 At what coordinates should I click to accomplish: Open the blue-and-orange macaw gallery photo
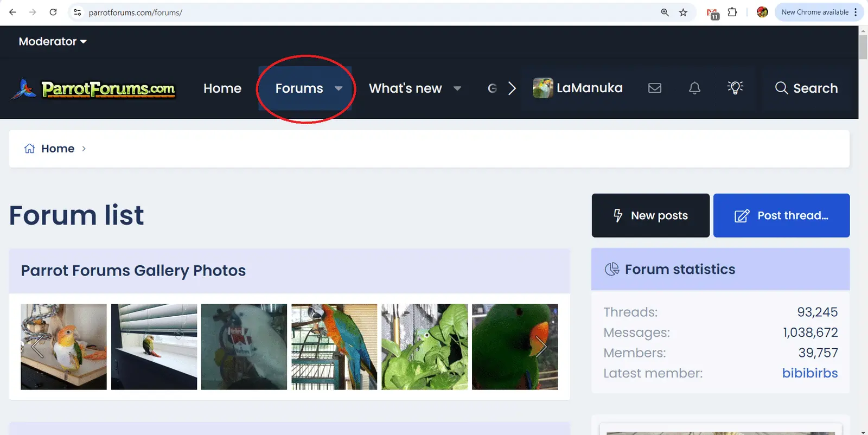[x=334, y=347]
